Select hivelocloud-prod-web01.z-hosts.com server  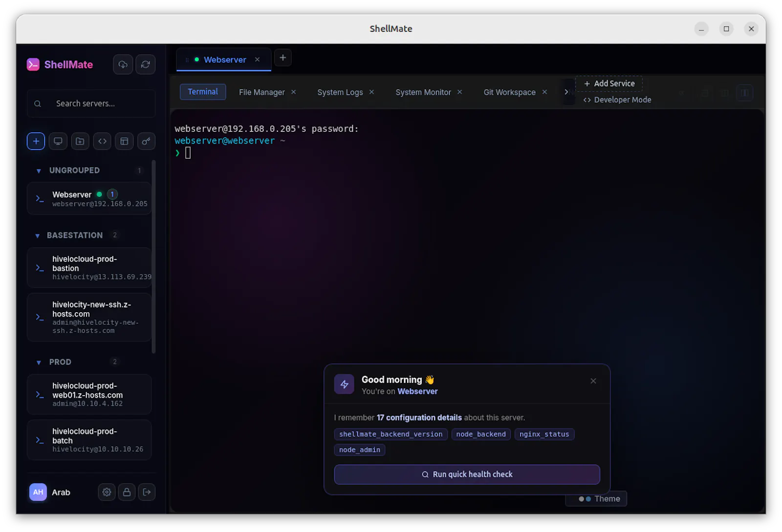point(89,394)
